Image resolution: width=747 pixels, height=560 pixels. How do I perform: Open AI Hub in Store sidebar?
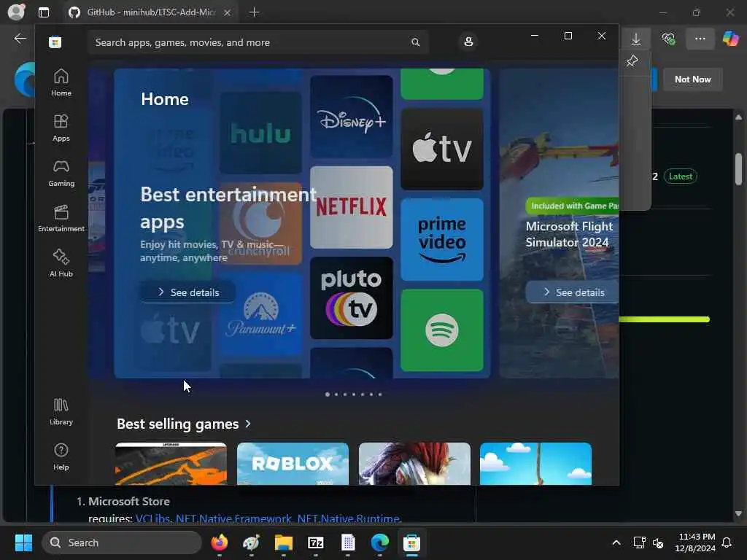click(x=61, y=262)
